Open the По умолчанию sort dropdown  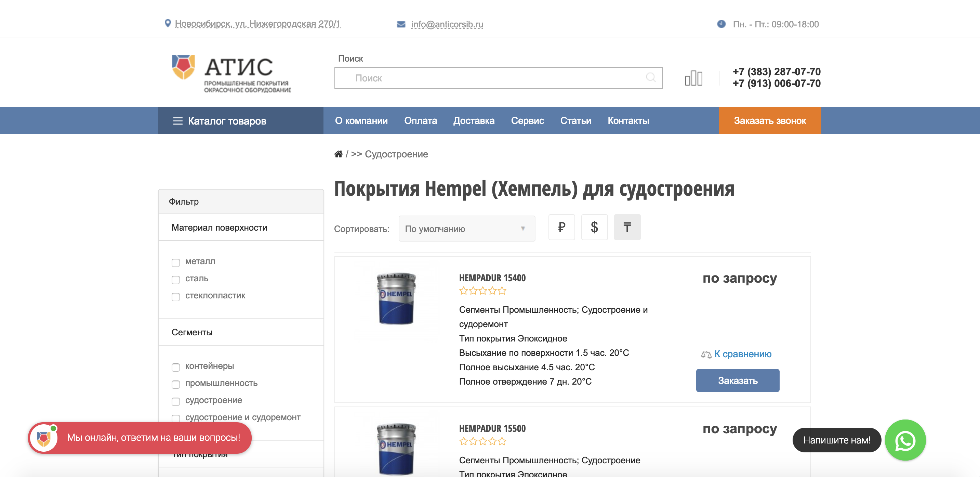click(466, 229)
